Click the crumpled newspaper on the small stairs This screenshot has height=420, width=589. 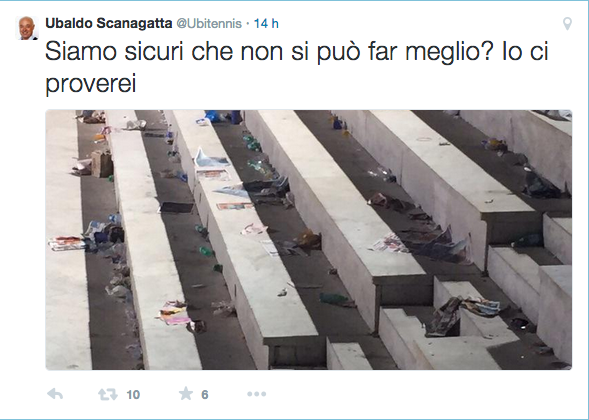pyautogui.click(x=462, y=314)
